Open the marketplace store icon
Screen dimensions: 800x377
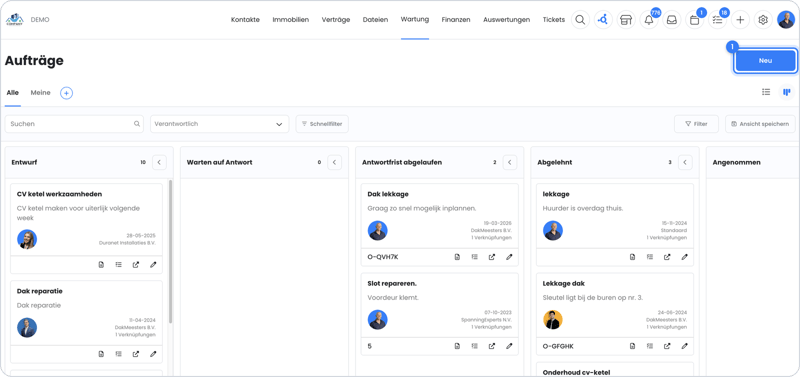coord(626,20)
